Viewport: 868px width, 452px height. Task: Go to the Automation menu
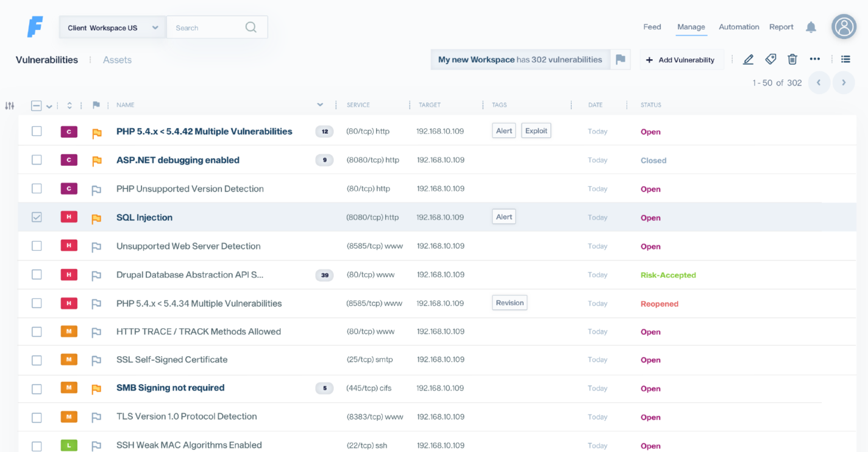coord(739,27)
